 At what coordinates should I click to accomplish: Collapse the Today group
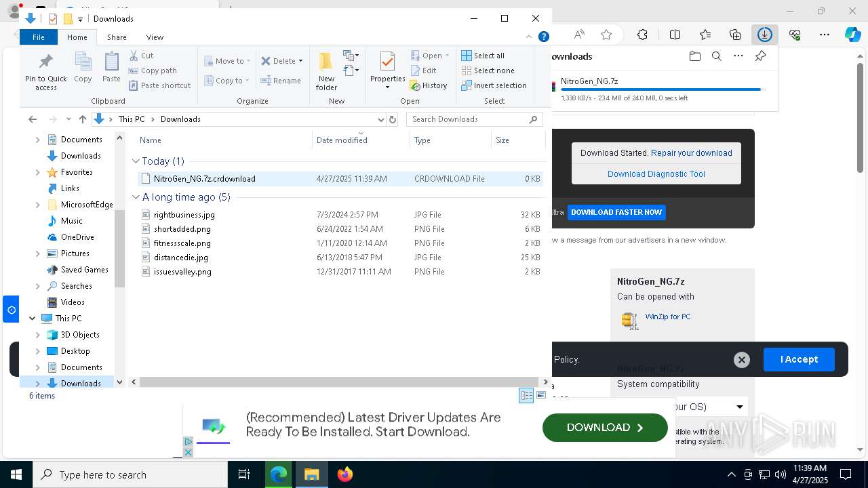(136, 161)
